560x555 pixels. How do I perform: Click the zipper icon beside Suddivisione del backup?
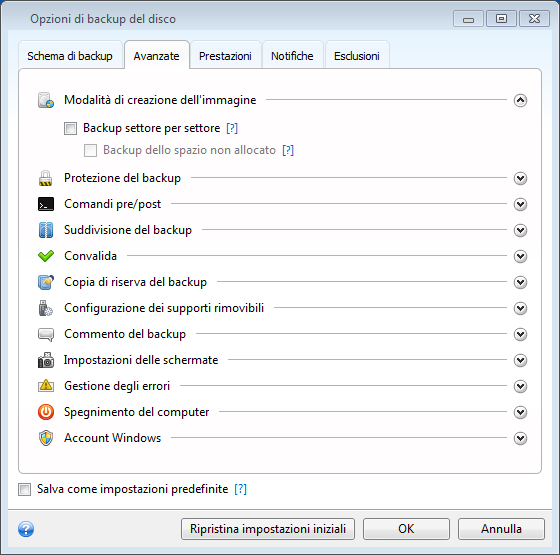pos(46,230)
